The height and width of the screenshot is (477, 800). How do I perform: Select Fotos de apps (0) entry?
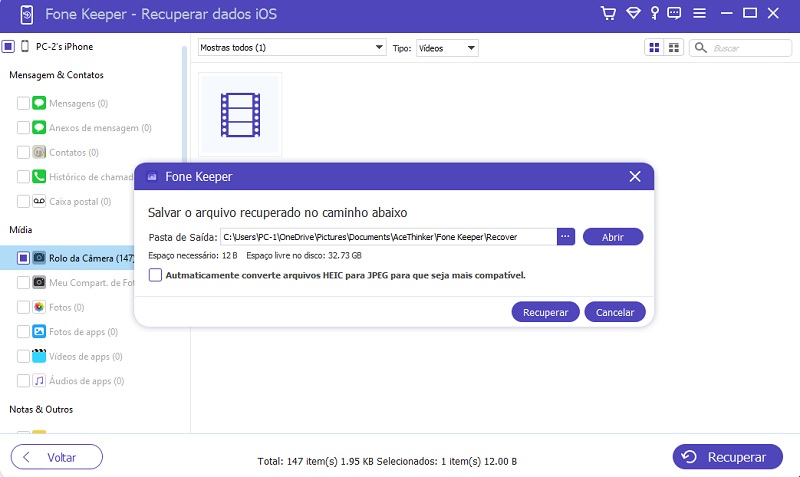[83, 332]
